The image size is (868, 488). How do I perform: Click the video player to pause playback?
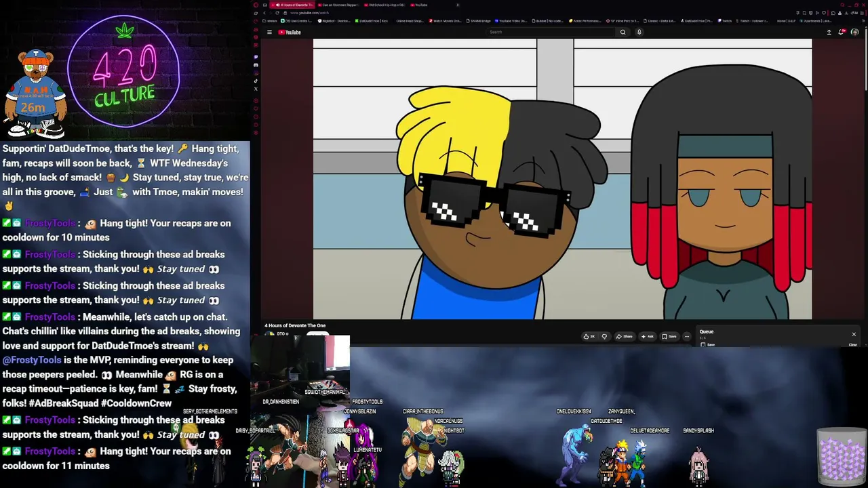point(562,179)
